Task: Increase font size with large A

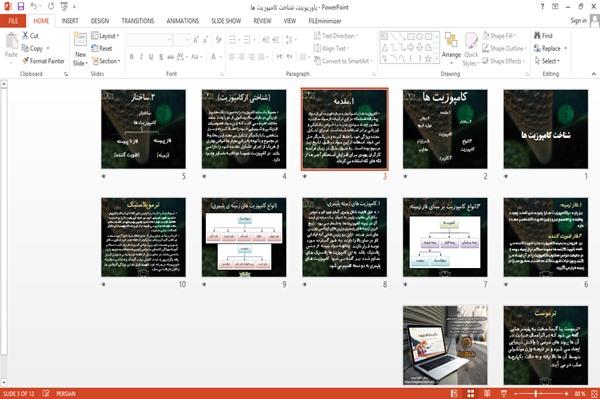Action: point(196,40)
